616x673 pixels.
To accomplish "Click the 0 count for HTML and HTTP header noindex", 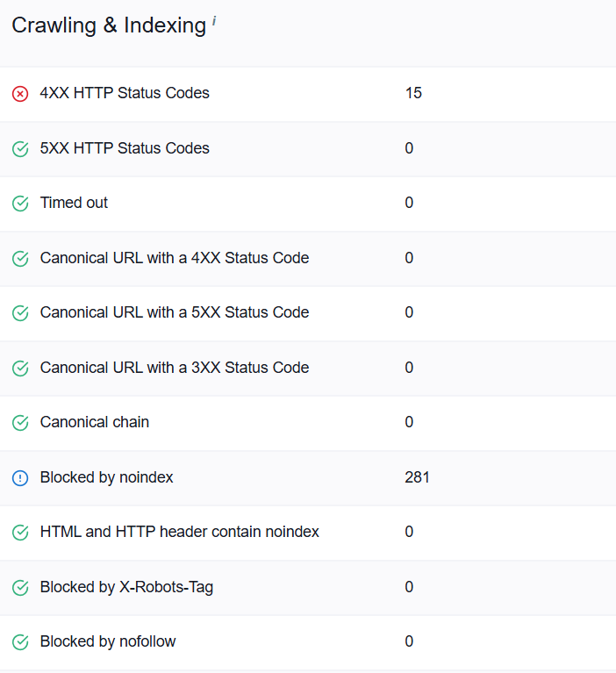I will point(409,532).
